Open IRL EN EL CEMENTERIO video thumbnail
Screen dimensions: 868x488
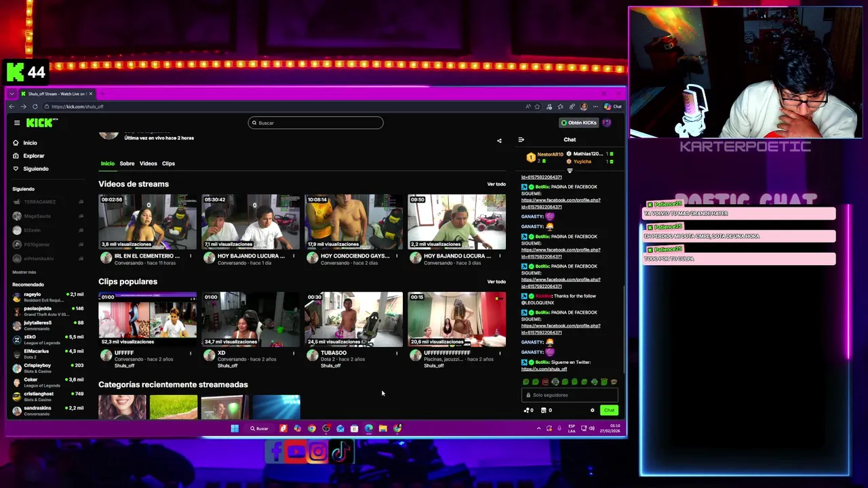click(x=147, y=222)
